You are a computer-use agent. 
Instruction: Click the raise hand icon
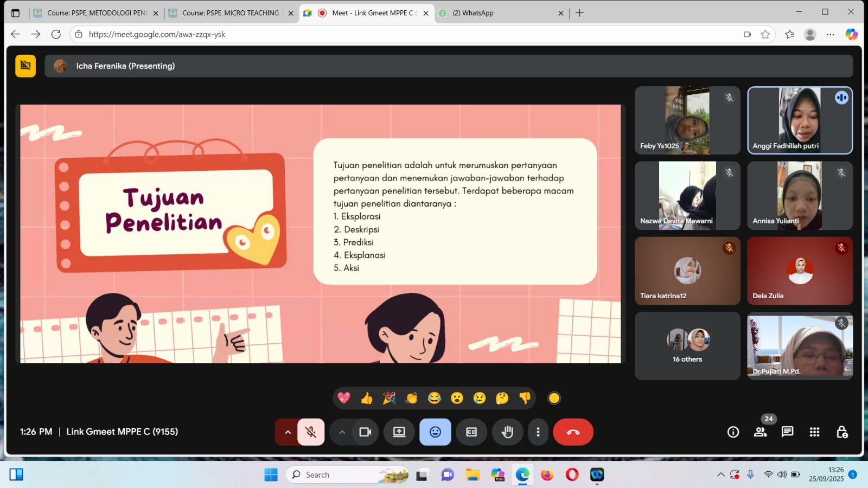coord(507,432)
